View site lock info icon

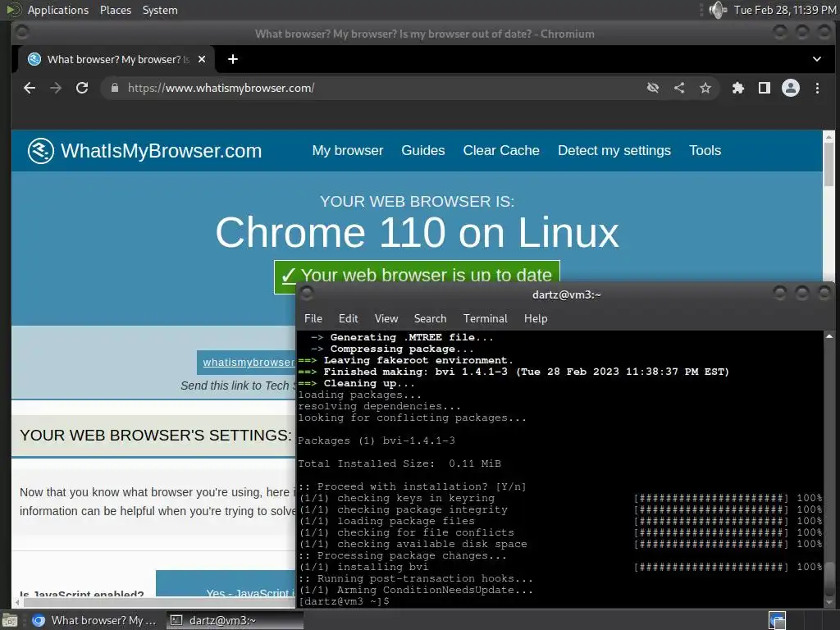[x=114, y=88]
